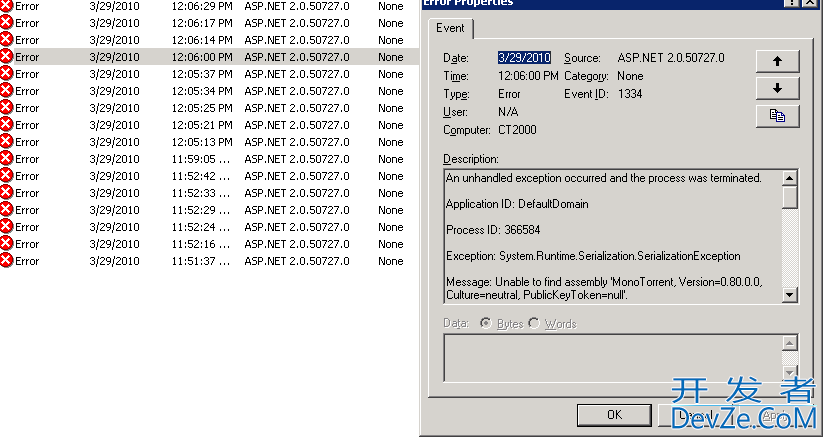Screen dimensions: 827x440
Task: Click error icon of 11:51:37 event
Action: coord(6,261)
